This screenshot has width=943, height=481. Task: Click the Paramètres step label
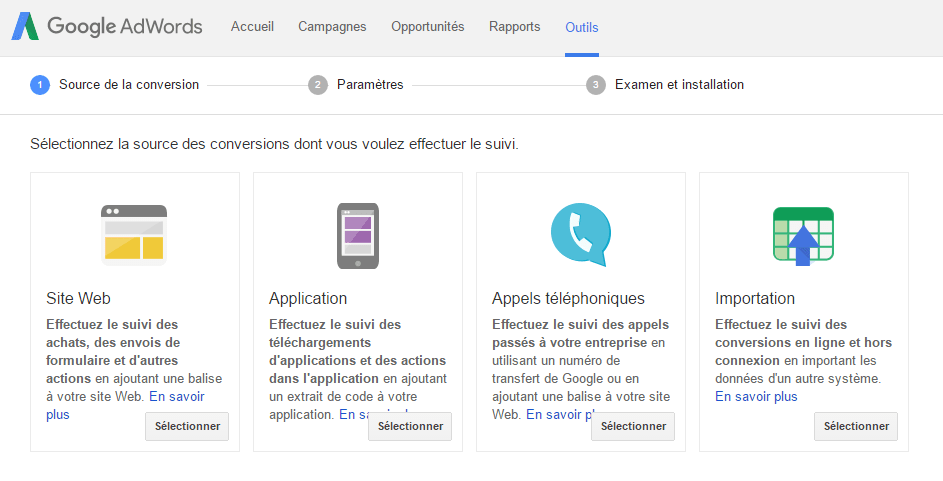[370, 85]
